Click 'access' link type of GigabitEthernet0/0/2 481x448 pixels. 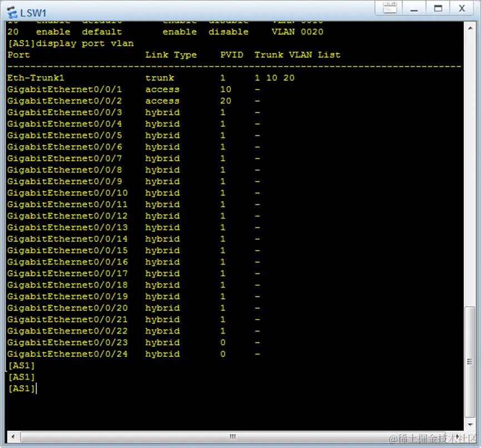coord(162,101)
